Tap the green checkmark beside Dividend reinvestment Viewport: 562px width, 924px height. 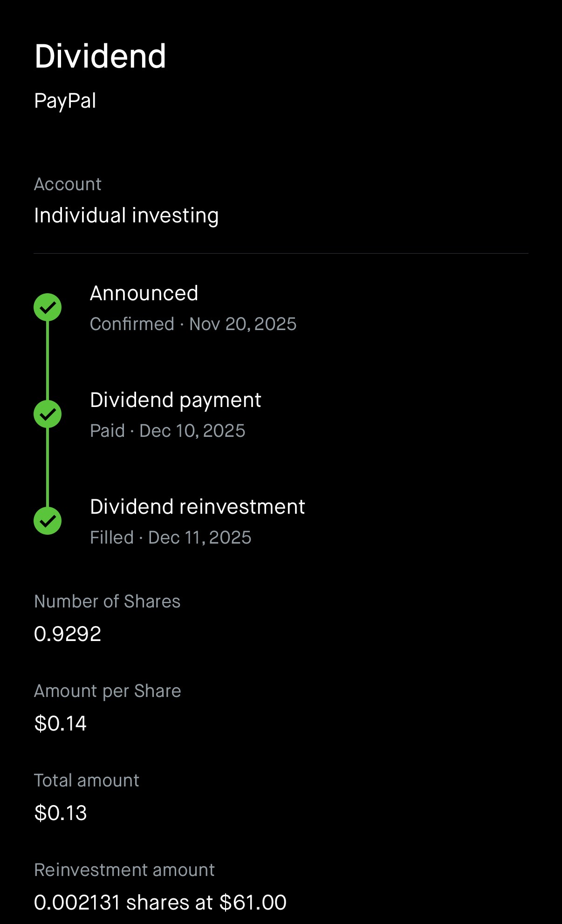click(x=48, y=521)
